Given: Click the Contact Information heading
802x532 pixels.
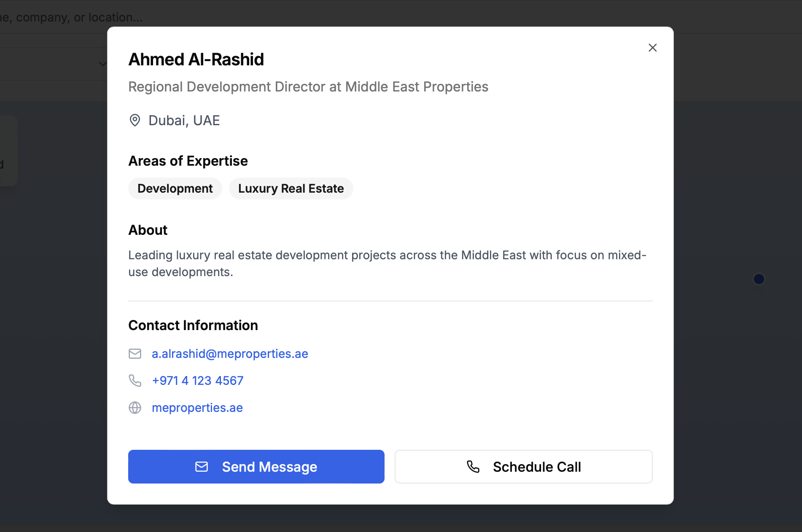Looking at the screenshot, I should 193,325.
